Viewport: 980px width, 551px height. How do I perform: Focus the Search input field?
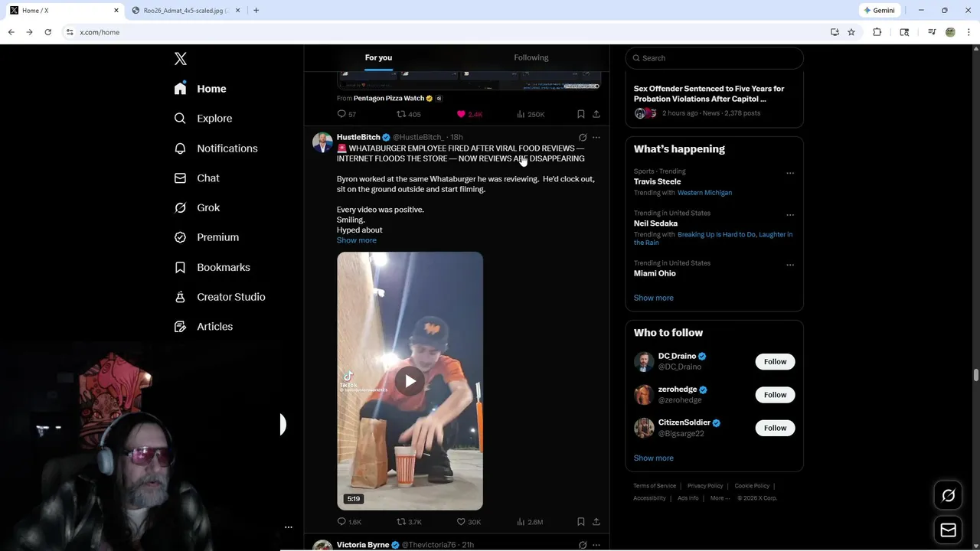714,58
